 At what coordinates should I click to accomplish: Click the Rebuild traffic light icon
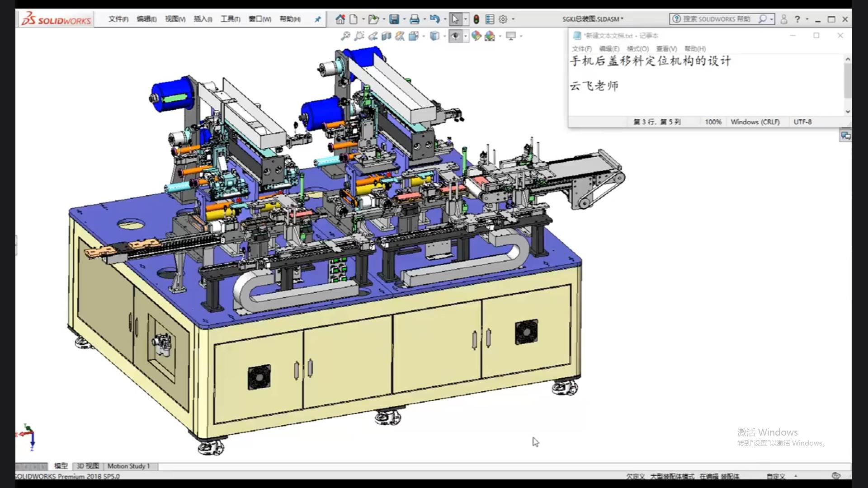(476, 19)
